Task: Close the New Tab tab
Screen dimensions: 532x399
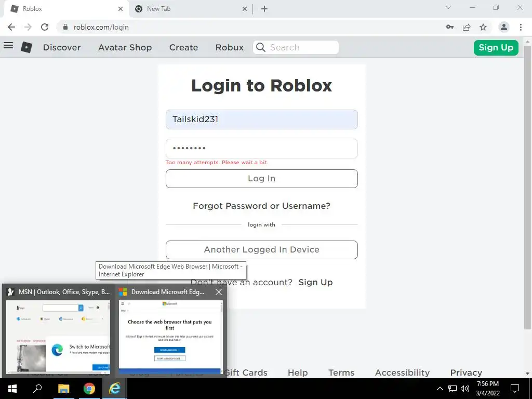Action: pos(245,9)
